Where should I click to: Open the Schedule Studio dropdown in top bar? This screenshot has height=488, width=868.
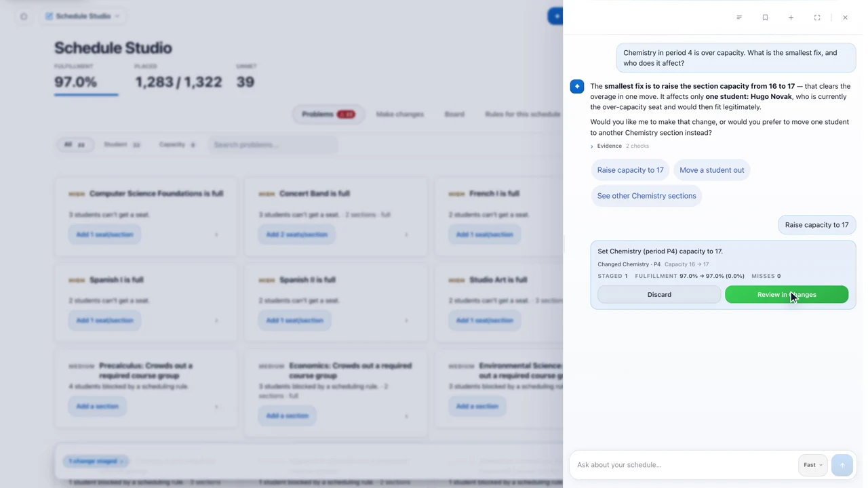point(83,16)
